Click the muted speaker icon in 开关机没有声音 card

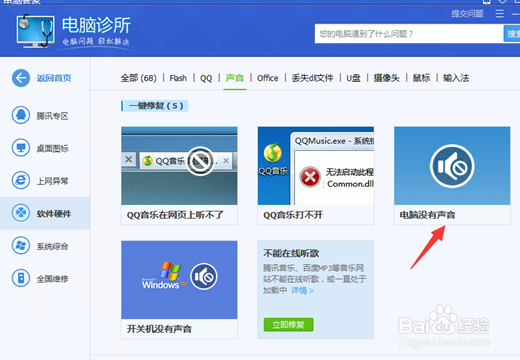(204, 276)
